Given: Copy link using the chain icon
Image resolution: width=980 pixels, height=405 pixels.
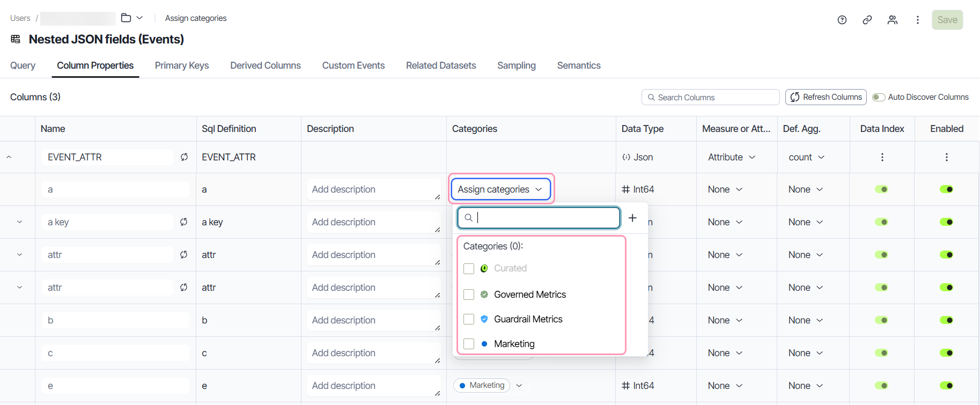Looking at the screenshot, I should 867,20.
